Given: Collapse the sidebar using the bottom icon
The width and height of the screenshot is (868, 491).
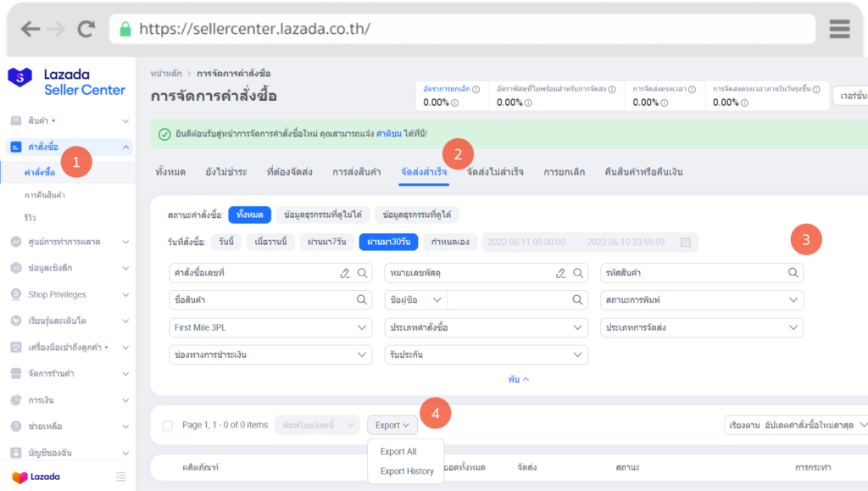Looking at the screenshot, I should (x=120, y=477).
